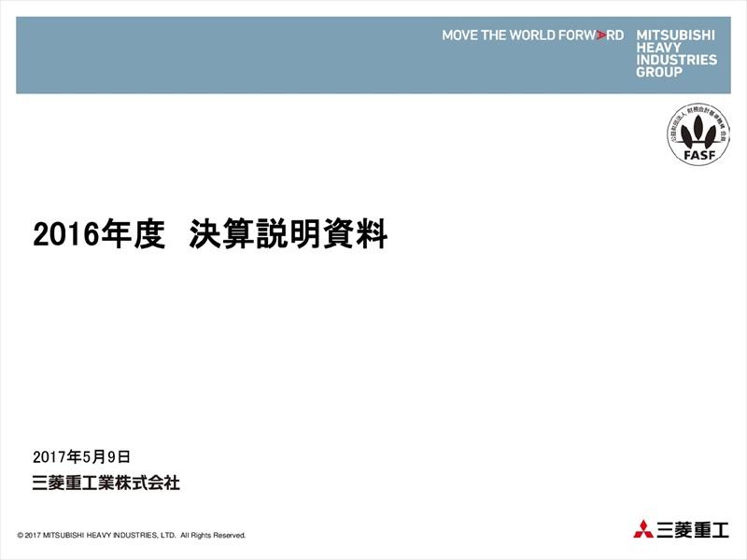This screenshot has width=747, height=560.
Task: Click the red three-diamond Mitsubishi emblem
Action: pyautogui.click(x=644, y=530)
